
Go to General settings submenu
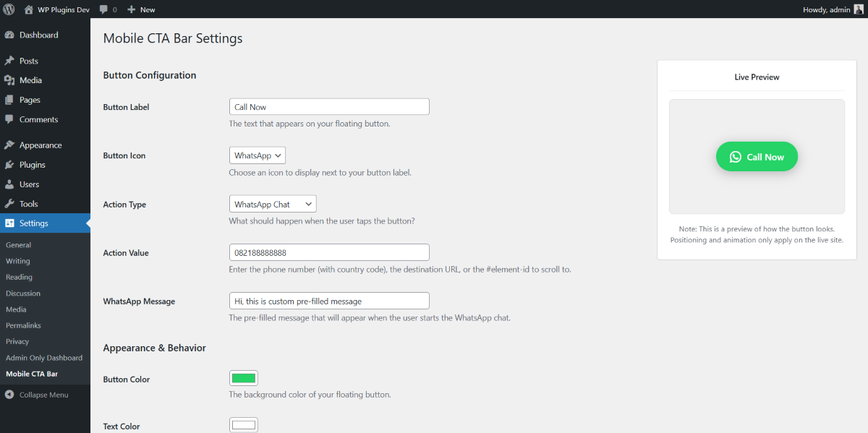(18, 245)
